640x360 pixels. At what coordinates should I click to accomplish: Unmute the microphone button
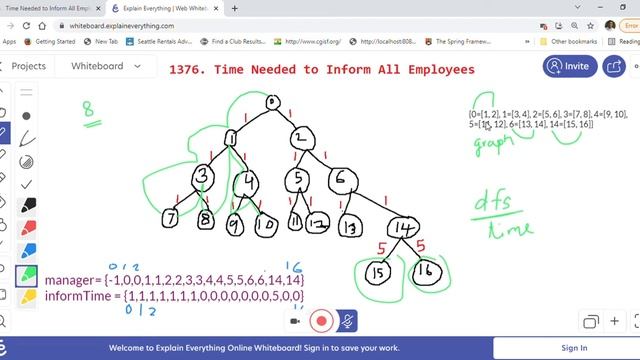(x=347, y=321)
